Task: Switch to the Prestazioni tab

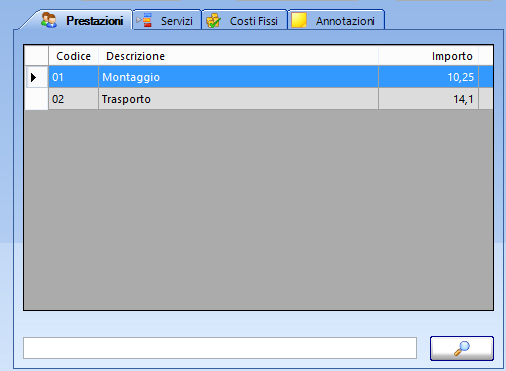Action: click(77, 20)
